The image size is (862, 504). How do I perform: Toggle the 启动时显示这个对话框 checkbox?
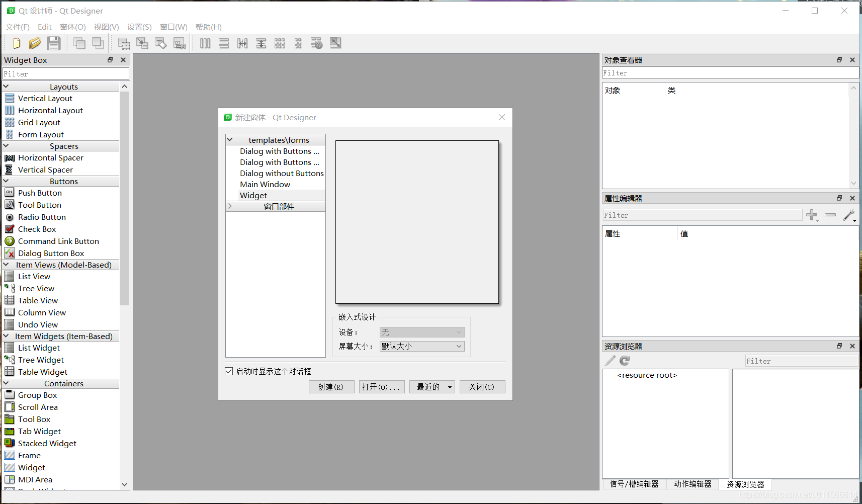(x=229, y=371)
